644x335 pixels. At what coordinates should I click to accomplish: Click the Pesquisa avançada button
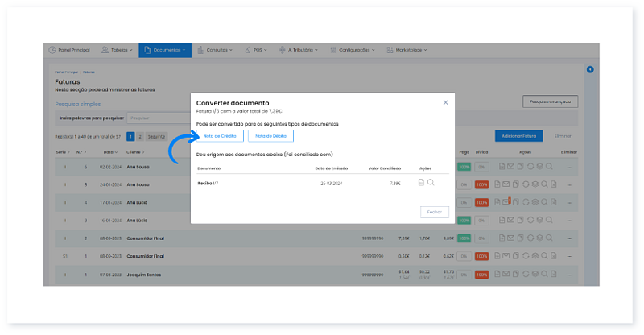tap(550, 101)
